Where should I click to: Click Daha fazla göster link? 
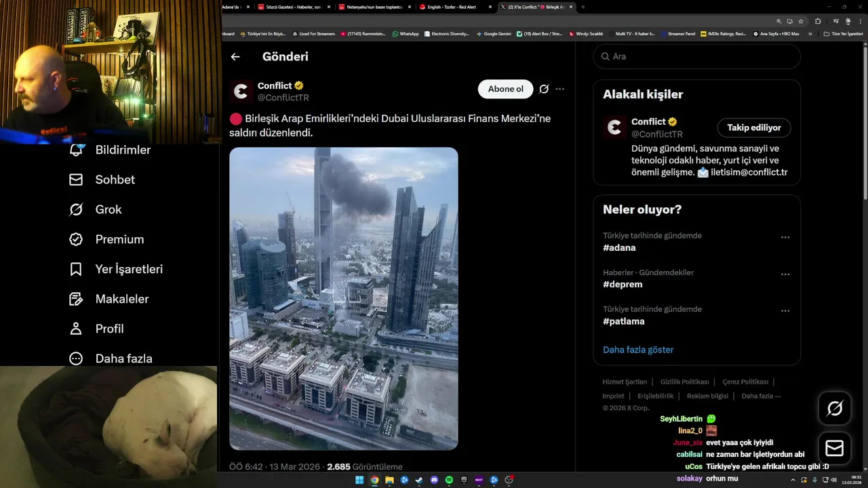pos(638,350)
